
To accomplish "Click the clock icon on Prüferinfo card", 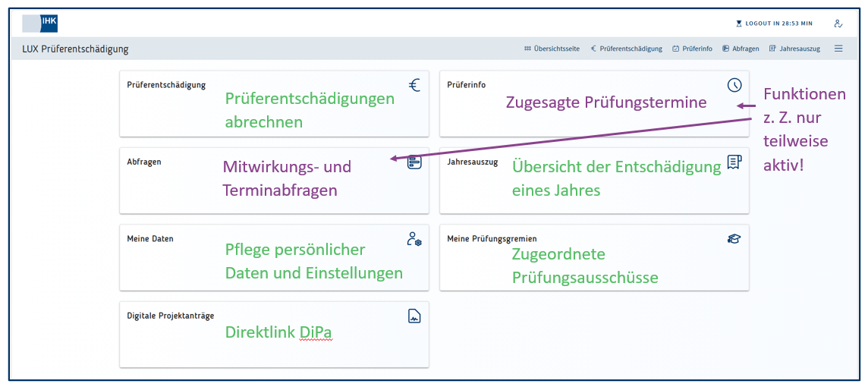I will pos(734,85).
